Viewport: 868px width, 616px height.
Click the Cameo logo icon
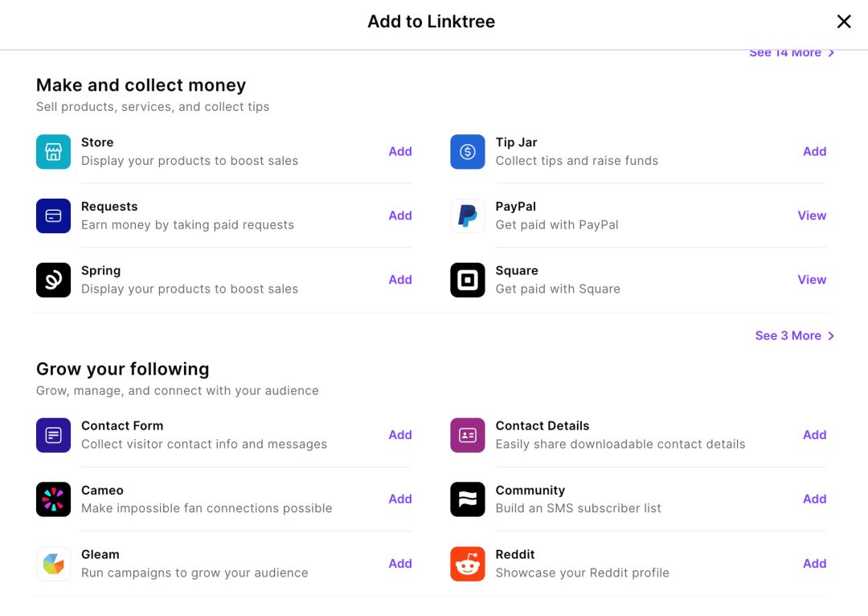(x=53, y=499)
